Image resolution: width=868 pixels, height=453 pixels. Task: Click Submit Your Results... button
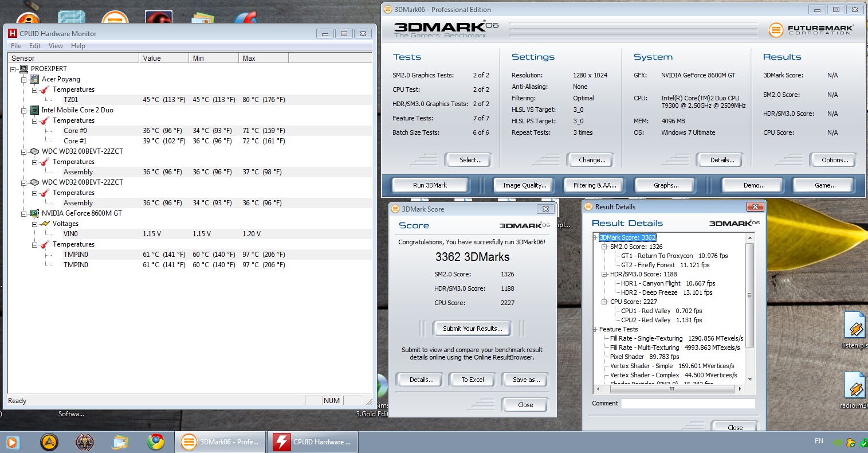[473, 329]
